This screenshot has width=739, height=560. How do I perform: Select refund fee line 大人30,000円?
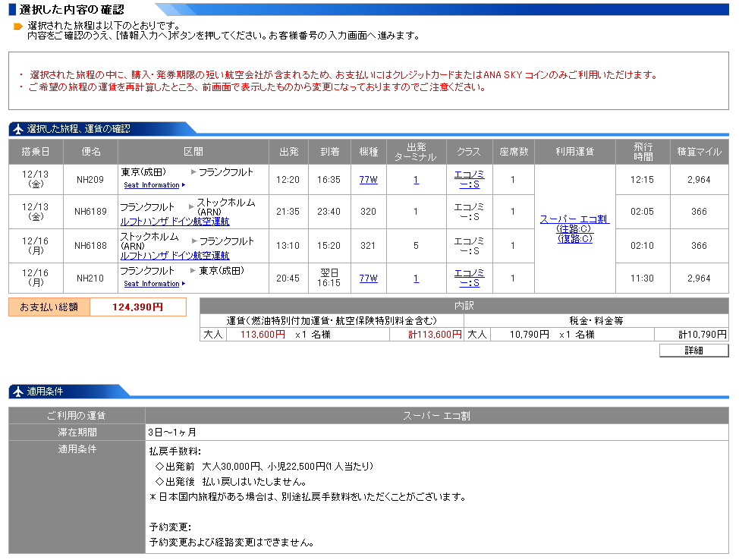(264, 467)
